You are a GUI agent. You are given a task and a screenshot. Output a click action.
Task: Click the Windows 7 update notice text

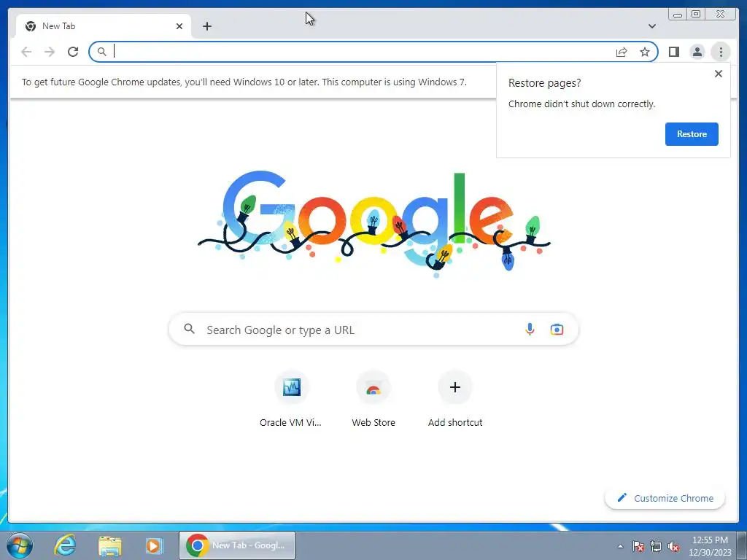(x=244, y=82)
